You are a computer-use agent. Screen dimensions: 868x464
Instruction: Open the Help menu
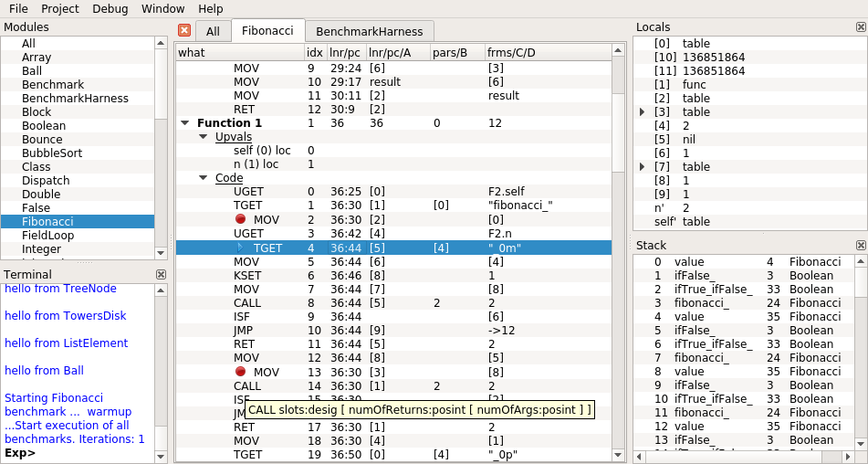tap(210, 9)
